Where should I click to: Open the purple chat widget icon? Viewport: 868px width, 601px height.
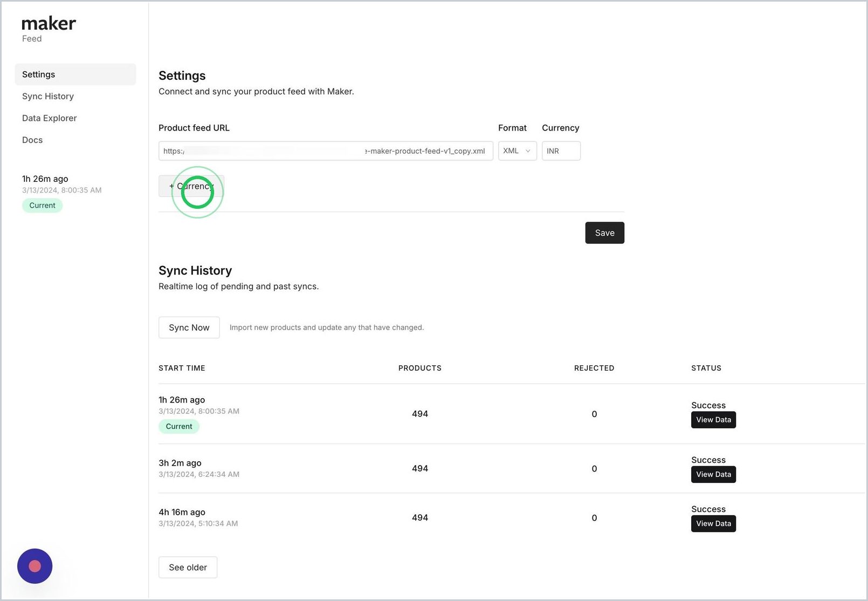click(35, 566)
